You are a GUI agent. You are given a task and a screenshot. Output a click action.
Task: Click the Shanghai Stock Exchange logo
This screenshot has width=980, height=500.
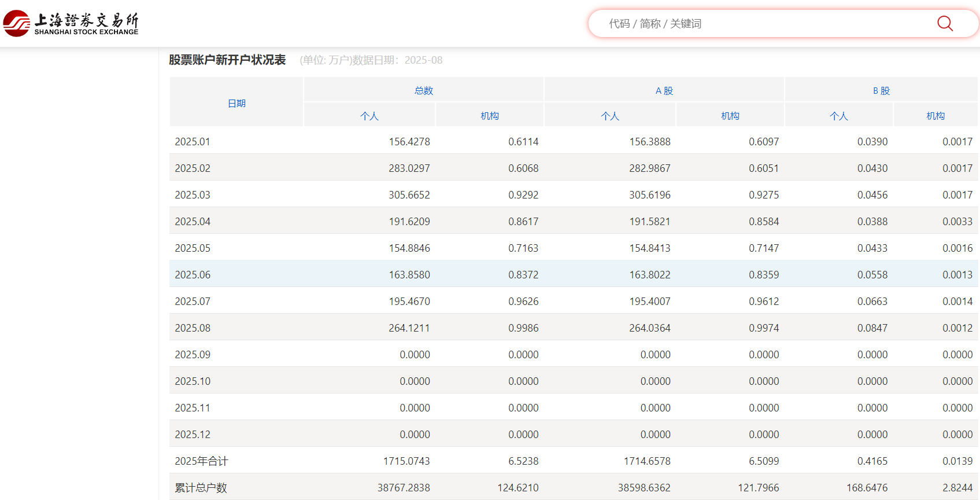pos(71,23)
